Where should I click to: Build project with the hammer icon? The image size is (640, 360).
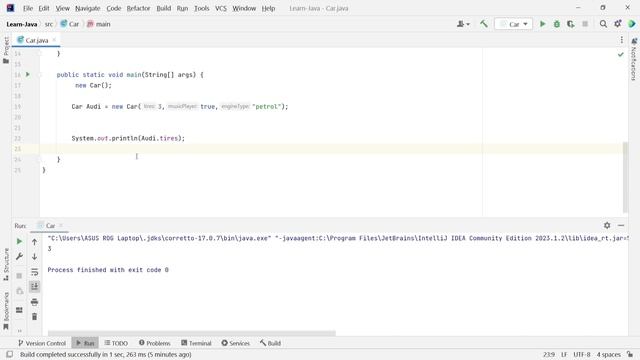[484, 24]
